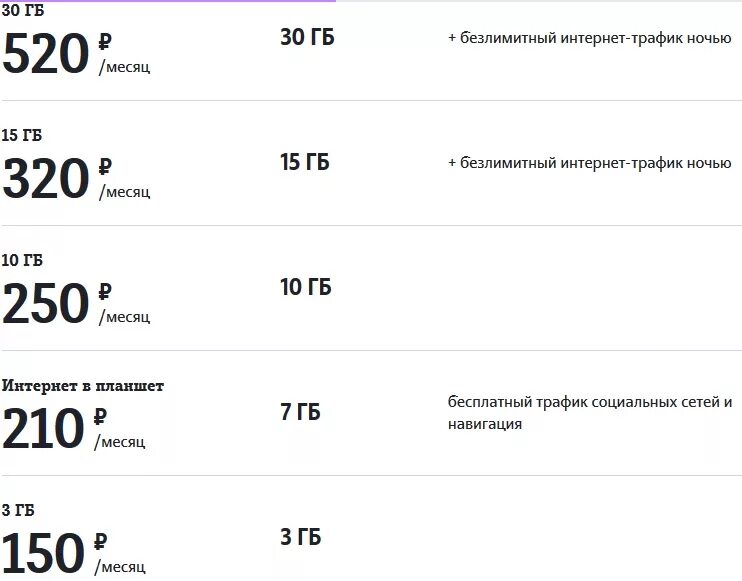
Task: Click ruble sign next to 520
Action: (105, 42)
